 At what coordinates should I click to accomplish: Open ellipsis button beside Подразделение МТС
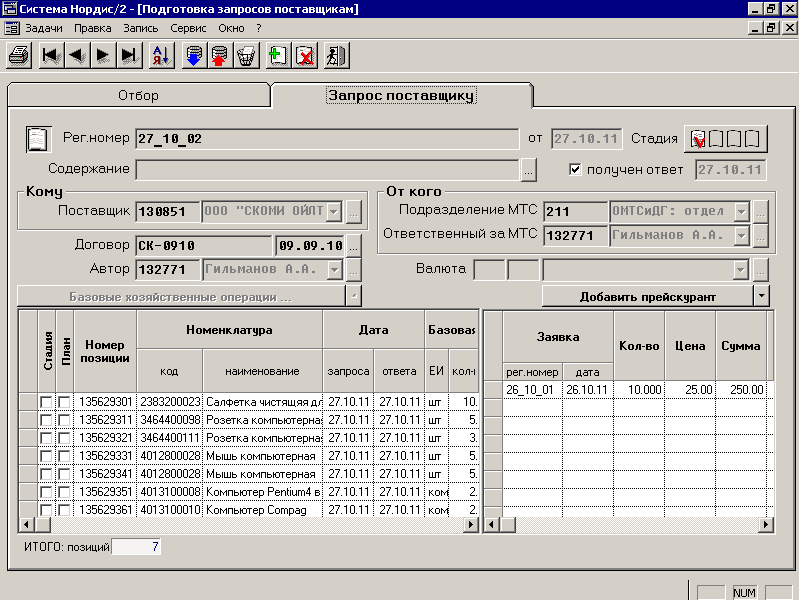coord(760,211)
